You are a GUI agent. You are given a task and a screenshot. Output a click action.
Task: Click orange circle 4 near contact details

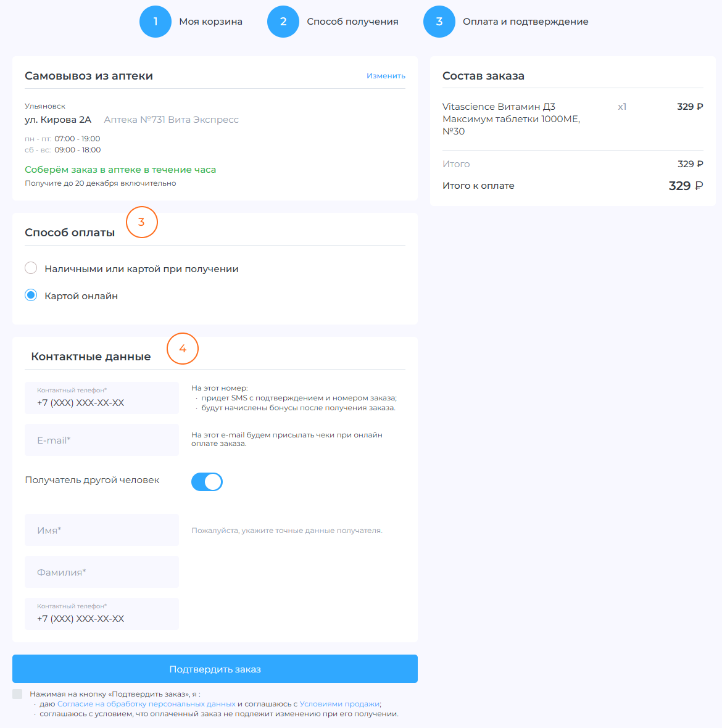coord(183,349)
